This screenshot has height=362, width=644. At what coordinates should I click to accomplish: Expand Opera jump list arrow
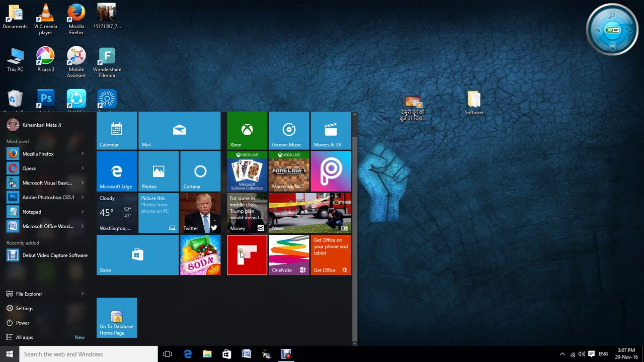[x=83, y=168]
